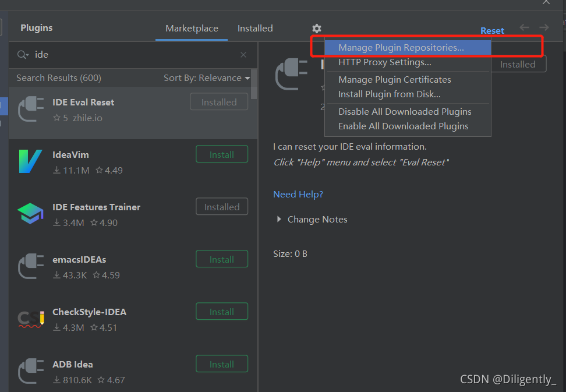Click Installed button for IDE Features Trainer
Viewport: 566px width, 392px height.
[222, 206]
